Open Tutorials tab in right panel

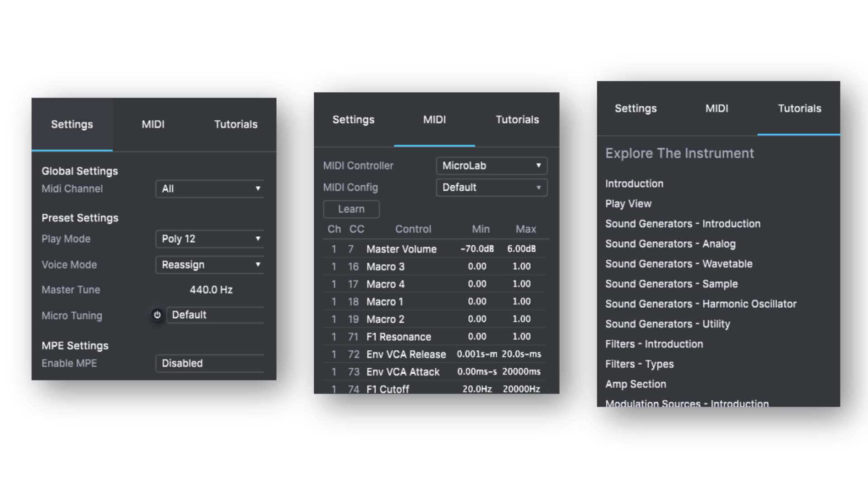[799, 108]
